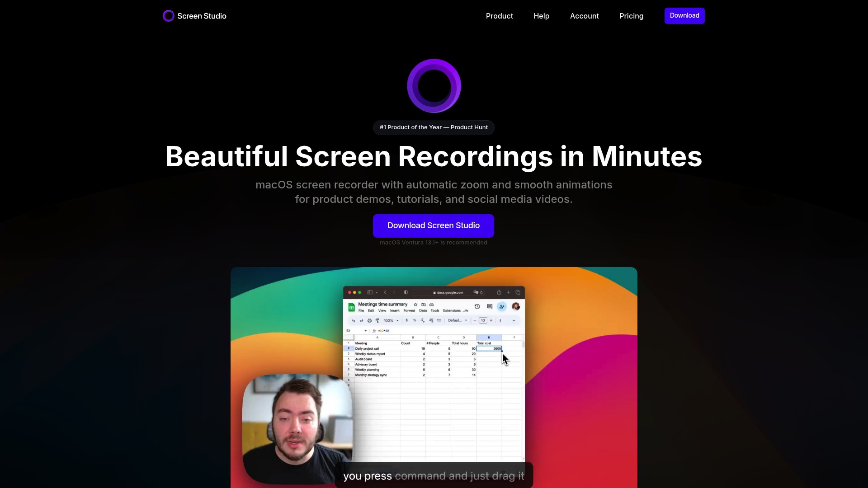Go to the Account page
The image size is (868, 488).
pos(584,16)
